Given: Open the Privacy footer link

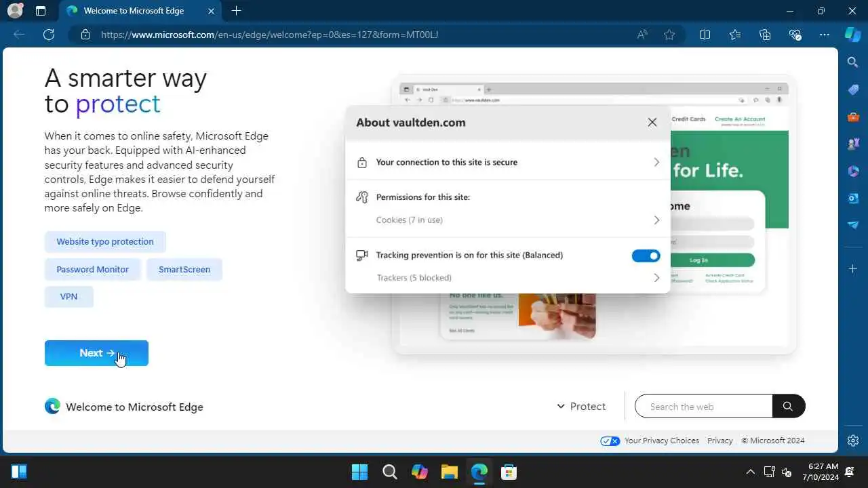Looking at the screenshot, I should click(x=720, y=441).
